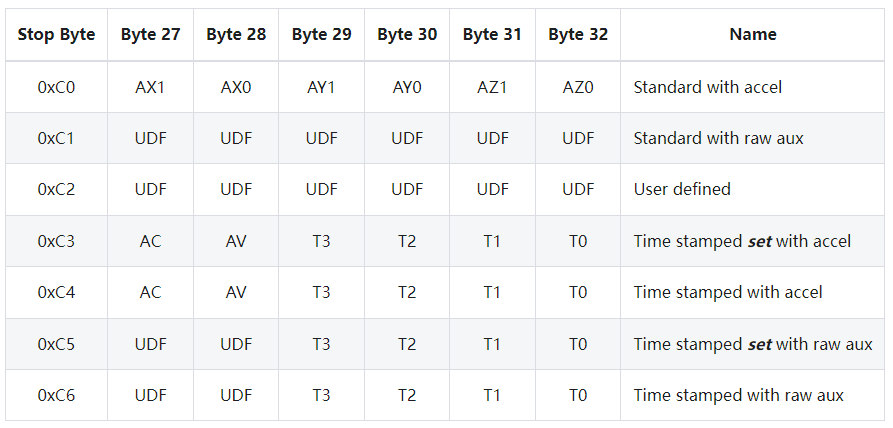Click the Byte 29 column header
The height and width of the screenshot is (428, 893).
(x=321, y=35)
